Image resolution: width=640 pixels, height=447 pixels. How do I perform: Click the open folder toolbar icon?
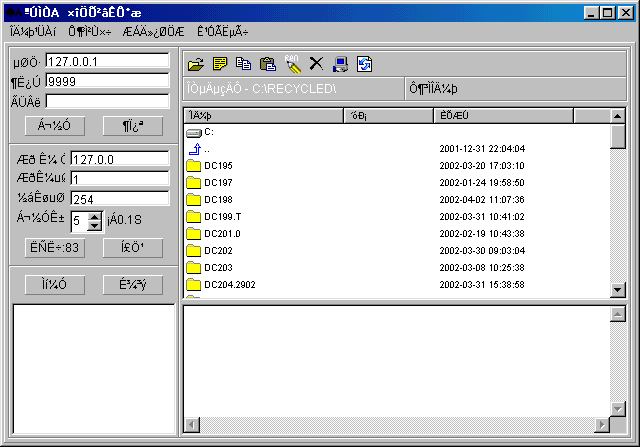tap(195, 64)
